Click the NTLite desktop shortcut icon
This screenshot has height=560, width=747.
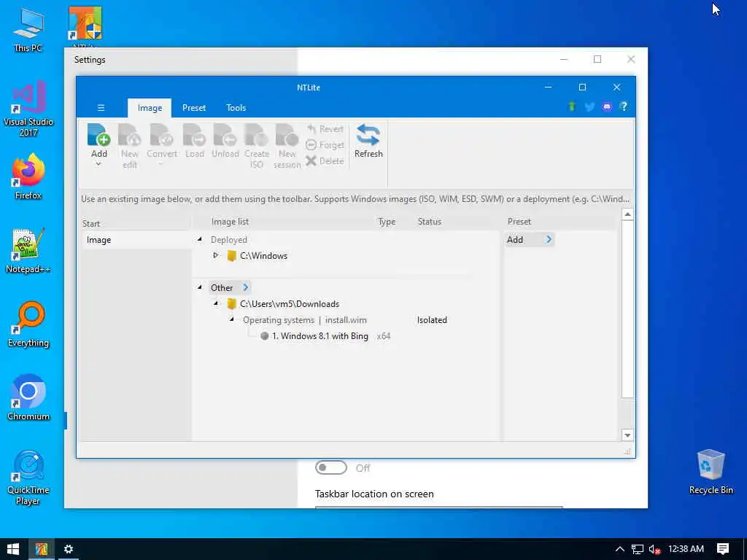85,24
